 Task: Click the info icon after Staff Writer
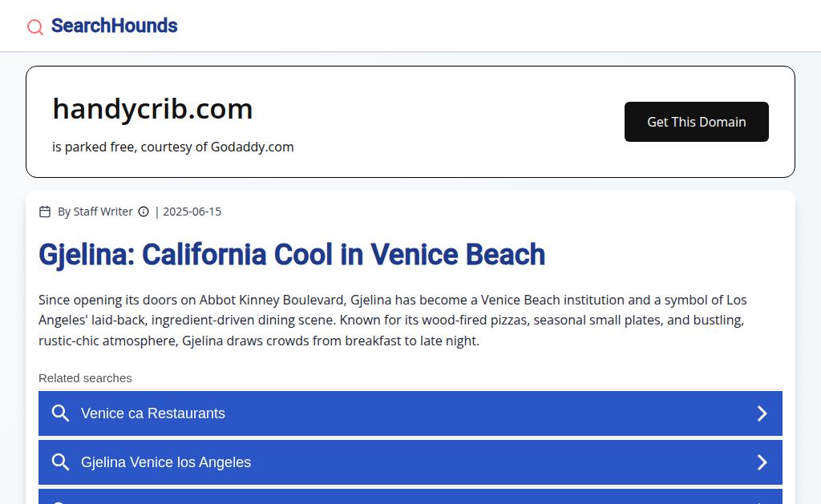point(144,212)
